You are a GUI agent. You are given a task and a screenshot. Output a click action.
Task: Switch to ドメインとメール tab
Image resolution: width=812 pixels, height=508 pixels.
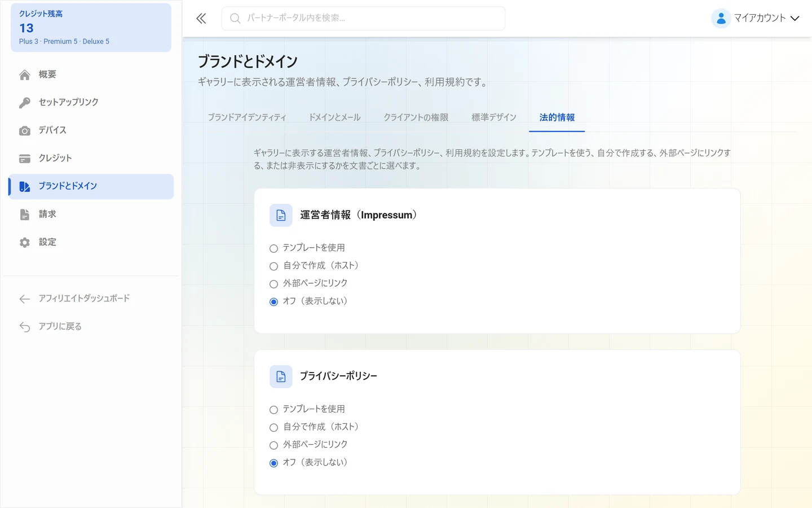pyautogui.click(x=335, y=117)
